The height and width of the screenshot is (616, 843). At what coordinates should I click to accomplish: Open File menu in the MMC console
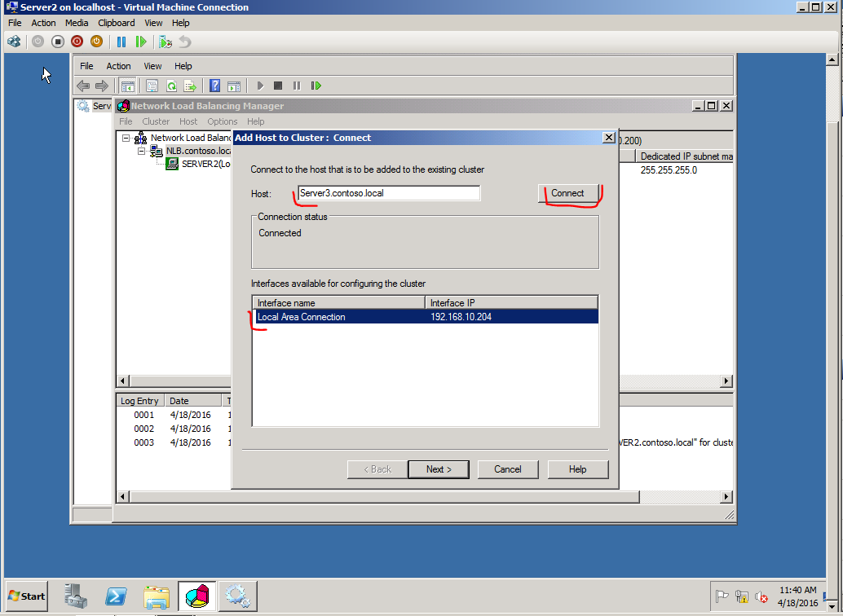pos(86,65)
